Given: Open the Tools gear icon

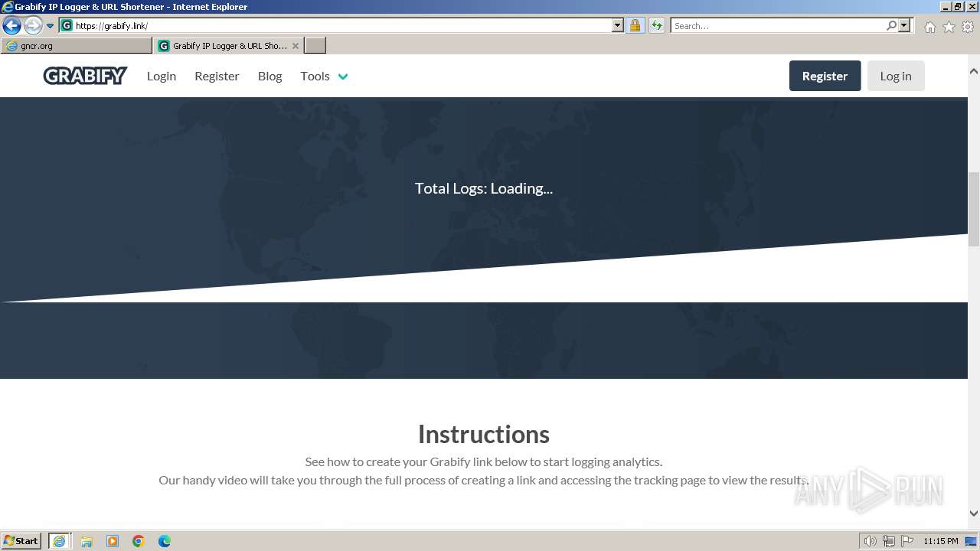Looking at the screenshot, I should [968, 27].
